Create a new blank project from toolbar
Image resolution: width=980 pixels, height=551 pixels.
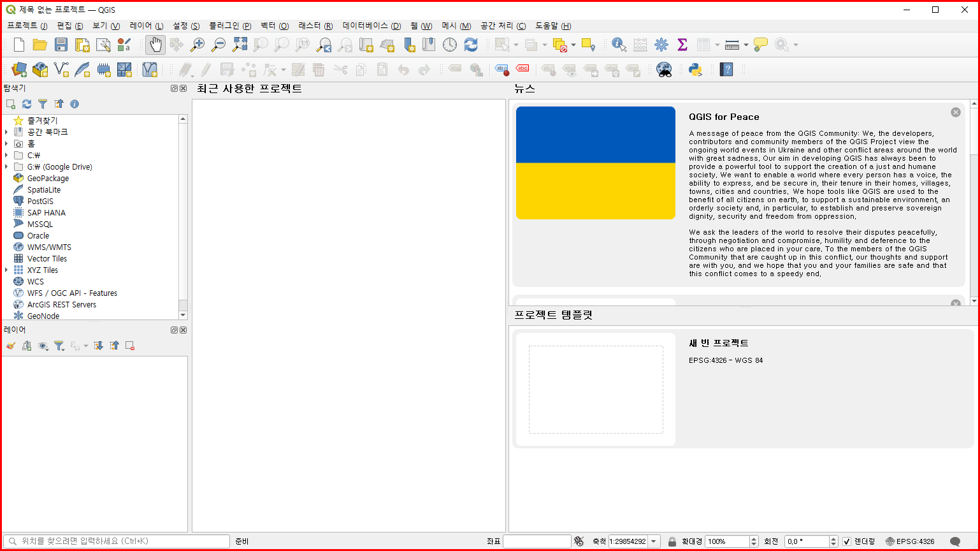coord(19,45)
